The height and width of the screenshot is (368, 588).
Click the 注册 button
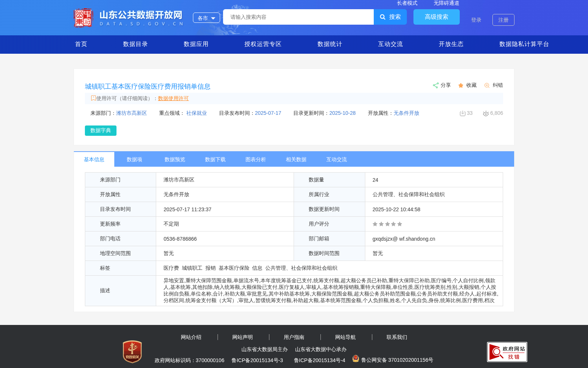(503, 20)
